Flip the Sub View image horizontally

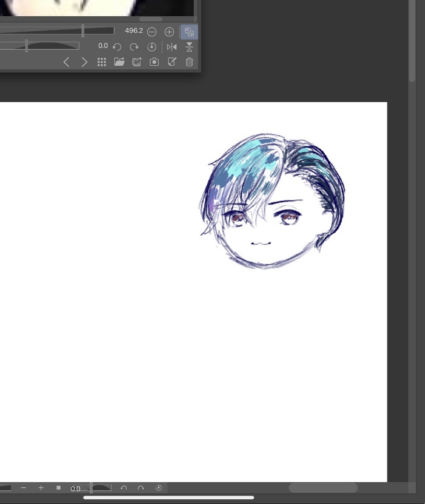coord(172,47)
